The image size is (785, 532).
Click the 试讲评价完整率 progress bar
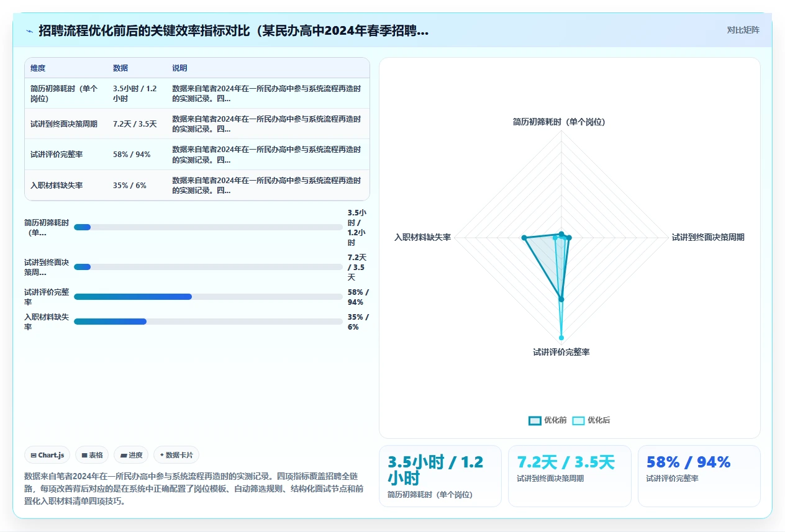tap(208, 297)
